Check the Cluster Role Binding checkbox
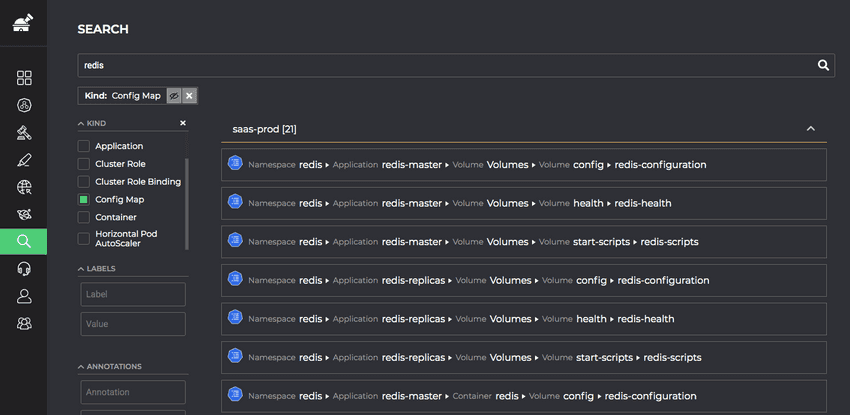 [83, 181]
